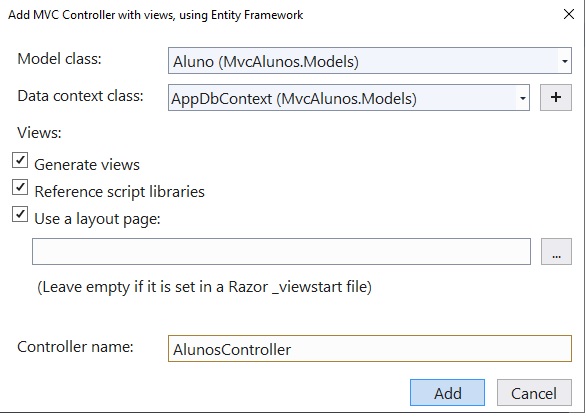Click the Cancel button
Screen dimensions: 586x419
(x=534, y=393)
